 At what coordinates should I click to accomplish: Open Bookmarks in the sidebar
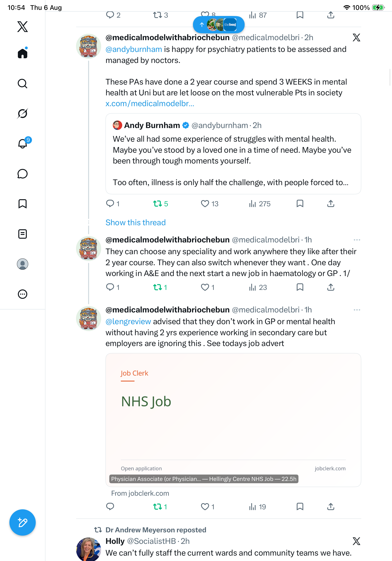(23, 204)
